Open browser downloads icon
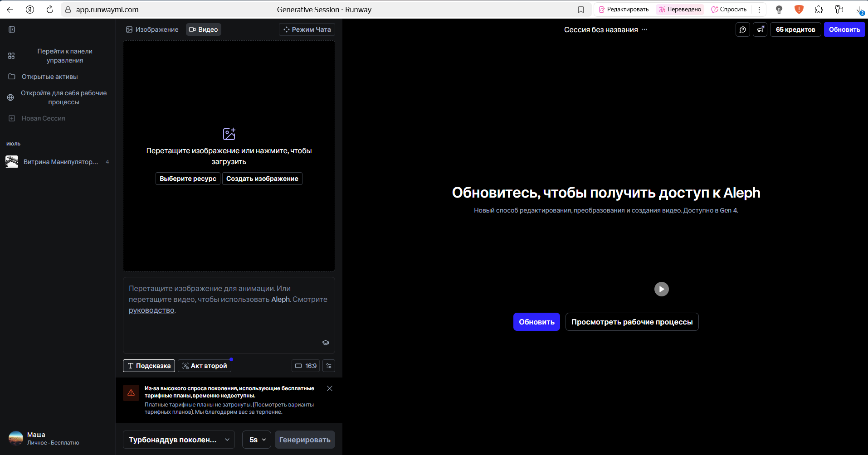868x455 pixels. click(x=859, y=10)
